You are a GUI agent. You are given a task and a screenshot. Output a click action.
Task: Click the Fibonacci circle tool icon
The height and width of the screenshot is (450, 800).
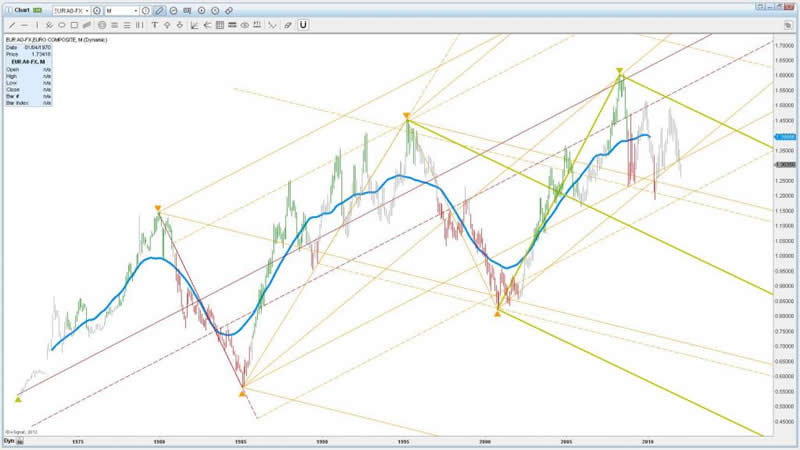(x=102, y=23)
